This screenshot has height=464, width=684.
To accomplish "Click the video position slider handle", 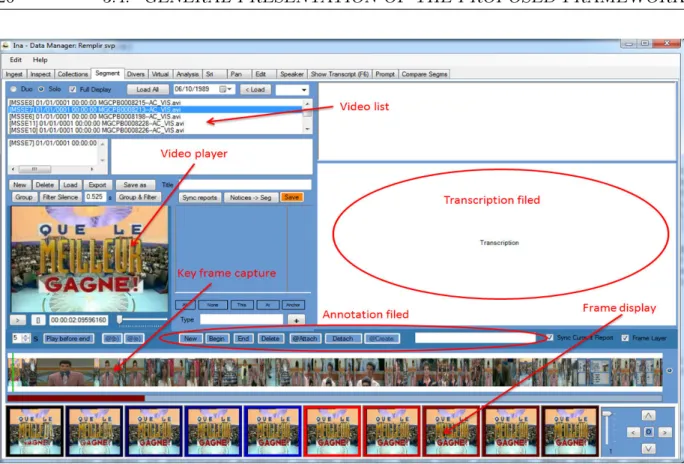I will pos(120,320).
